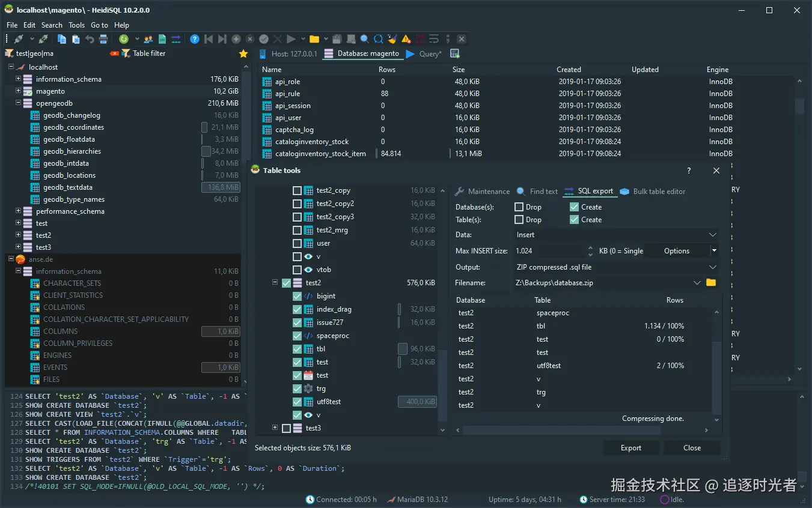Click the green Refresh icon
The width and height of the screenshot is (812, 508).
(124, 39)
